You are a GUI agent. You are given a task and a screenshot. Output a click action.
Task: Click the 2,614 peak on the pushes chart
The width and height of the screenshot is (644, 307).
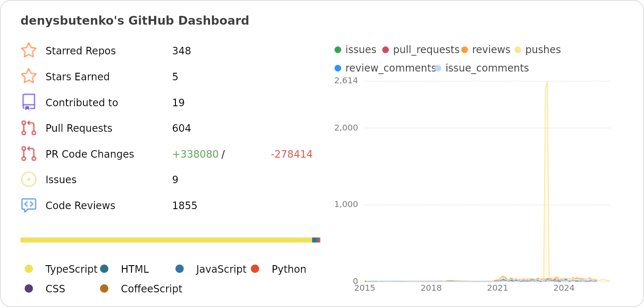point(548,82)
